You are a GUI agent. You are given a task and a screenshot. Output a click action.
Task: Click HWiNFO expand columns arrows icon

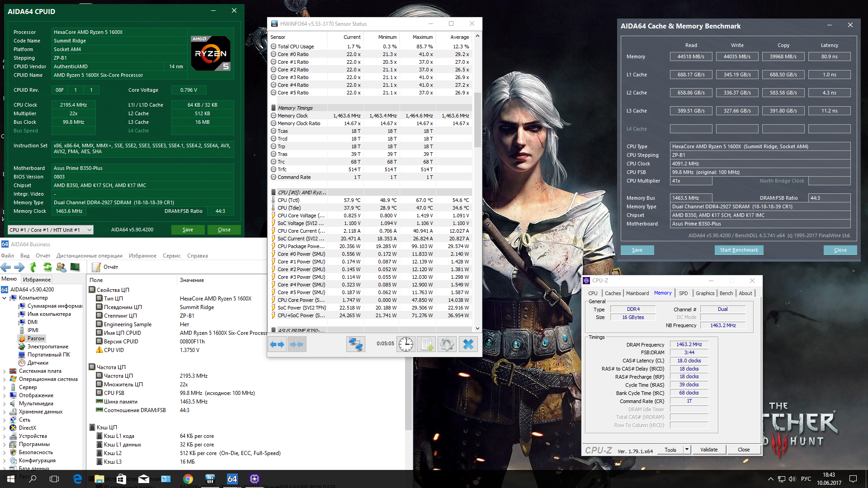277,344
